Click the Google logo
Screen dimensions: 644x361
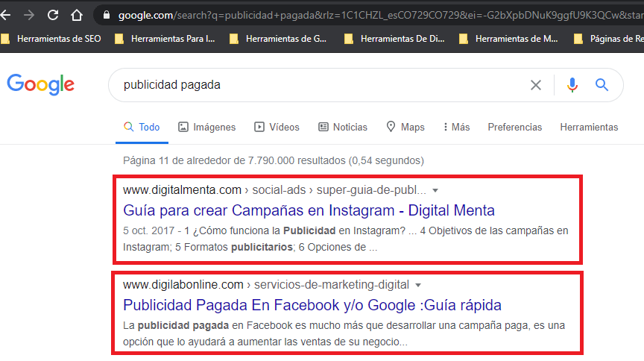coord(41,85)
